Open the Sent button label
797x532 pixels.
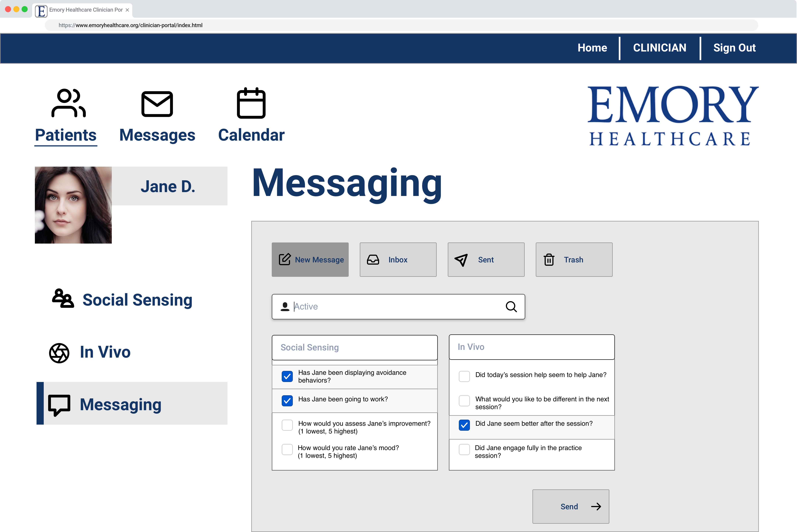(486, 260)
